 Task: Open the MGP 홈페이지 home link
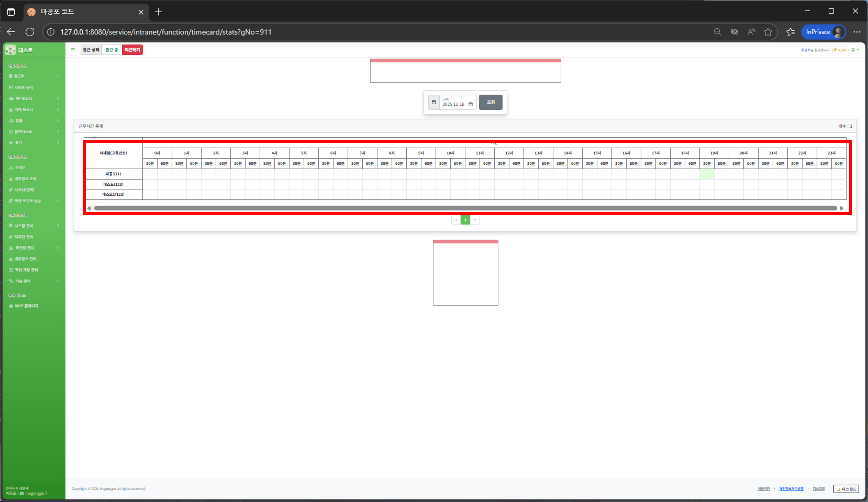[x=26, y=306]
